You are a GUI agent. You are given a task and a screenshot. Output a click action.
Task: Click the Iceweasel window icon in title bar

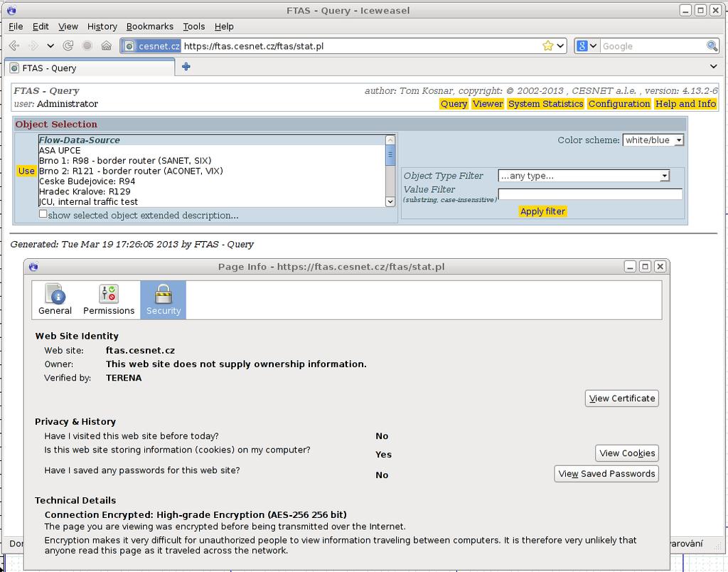click(x=11, y=10)
